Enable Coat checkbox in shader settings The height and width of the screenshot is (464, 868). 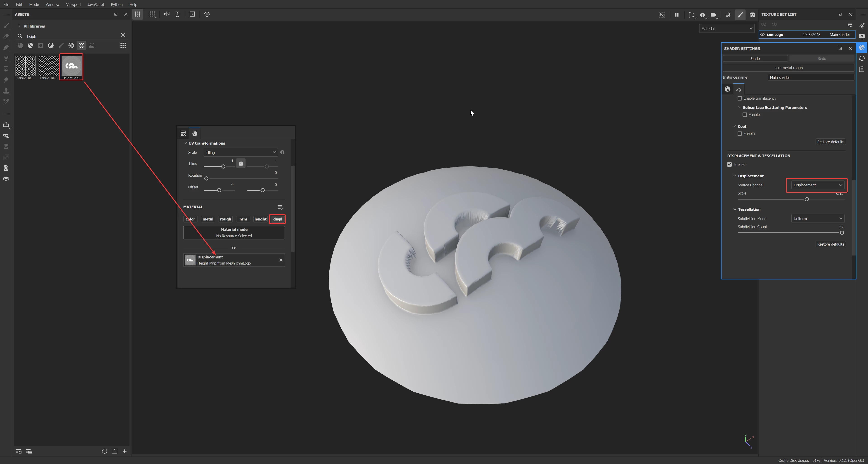click(740, 134)
